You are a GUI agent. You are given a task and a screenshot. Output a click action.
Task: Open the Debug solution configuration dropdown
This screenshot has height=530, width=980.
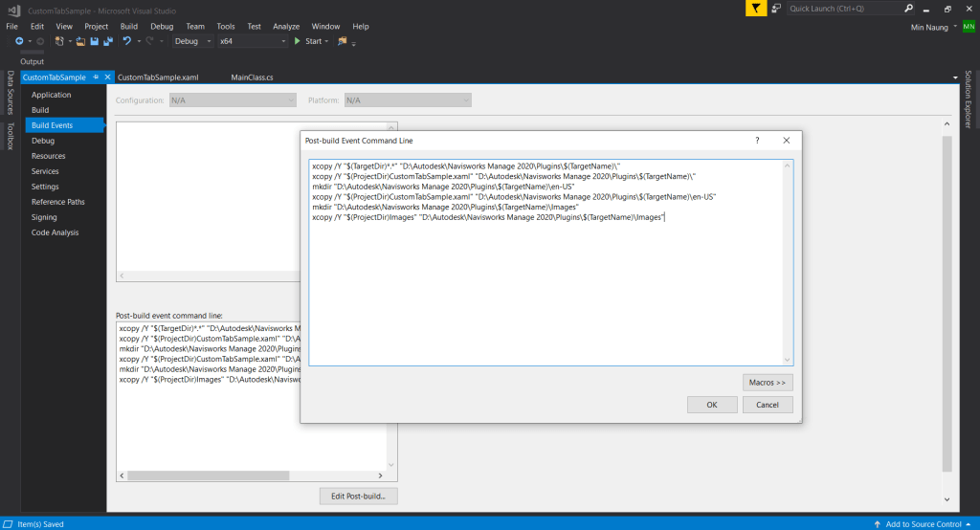point(191,41)
